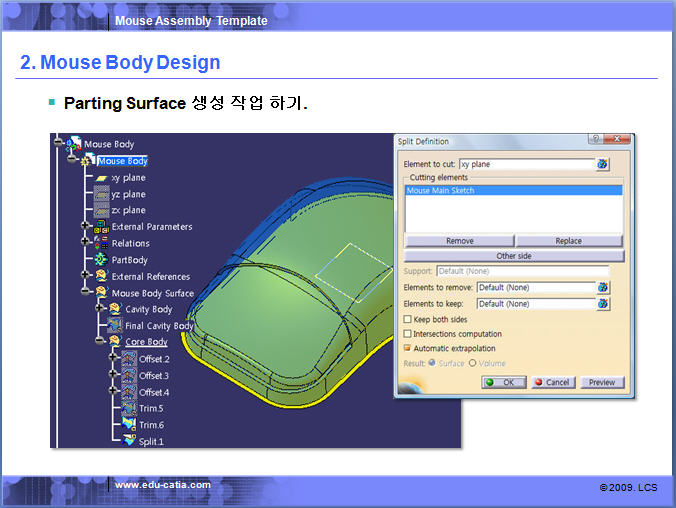Image resolution: width=676 pixels, height=508 pixels.
Task: Select the PartBody gear icon
Action: 101,260
